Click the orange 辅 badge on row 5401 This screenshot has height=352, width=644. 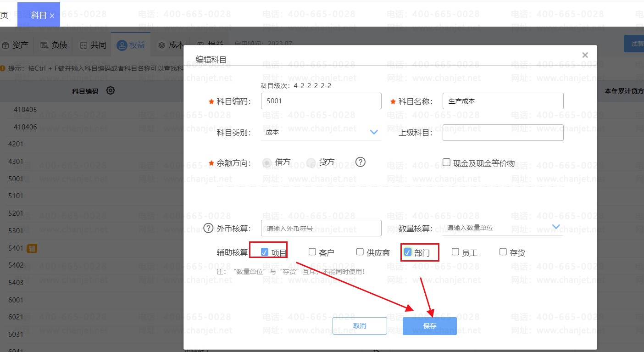click(32, 248)
